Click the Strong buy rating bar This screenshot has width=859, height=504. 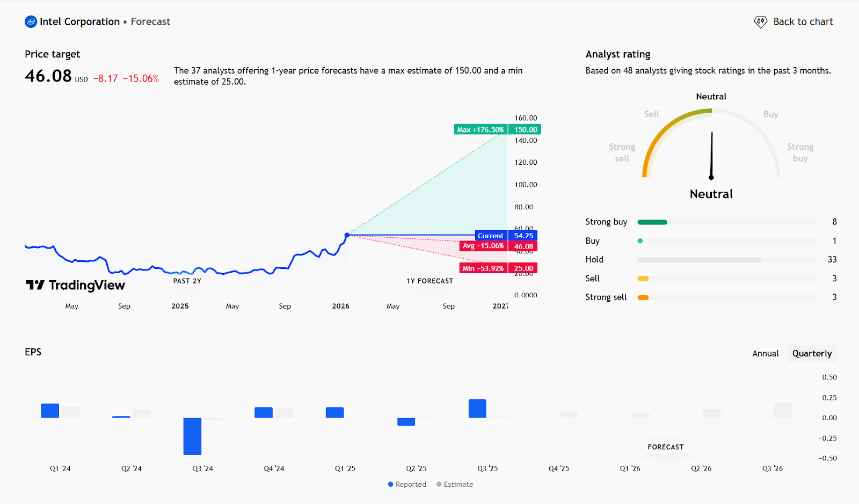(x=652, y=222)
